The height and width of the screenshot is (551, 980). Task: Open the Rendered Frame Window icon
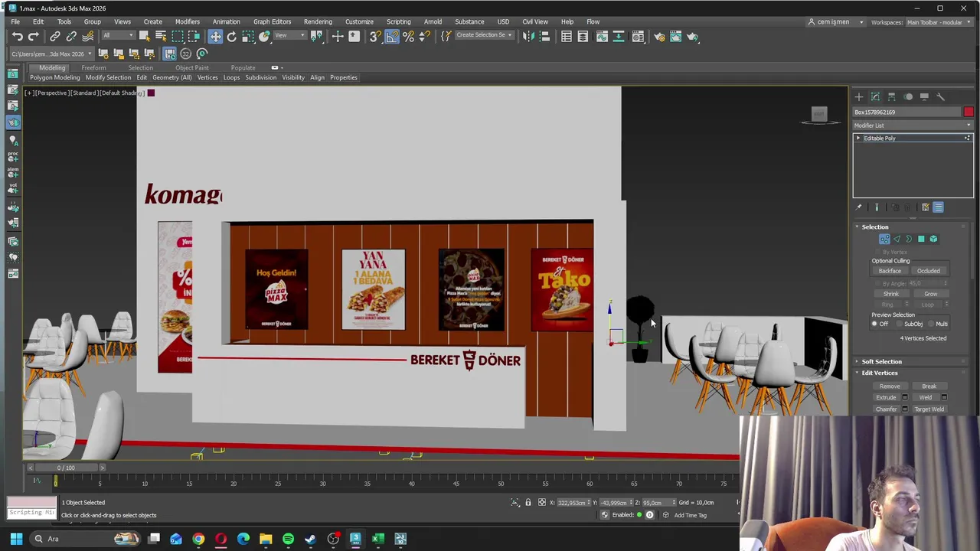click(675, 37)
